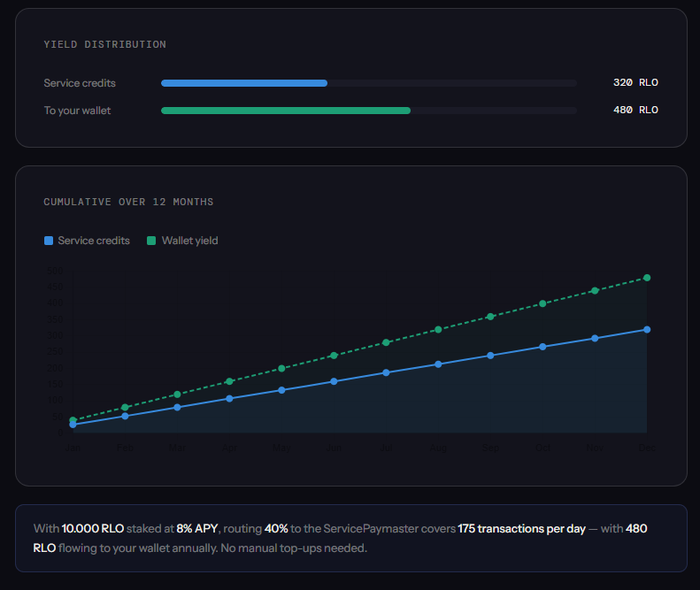Click the Jul service credits data point
Screen dimensions: 700x590
coord(386,372)
